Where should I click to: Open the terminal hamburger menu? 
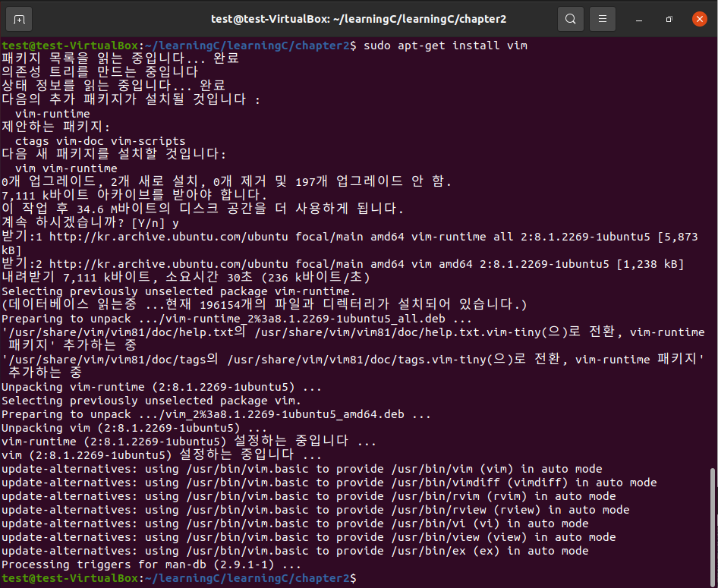(602, 19)
